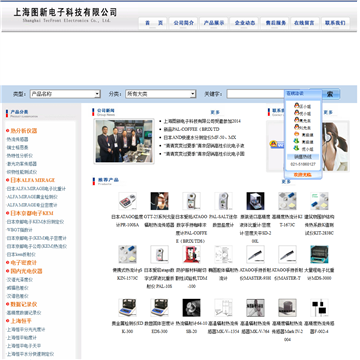This screenshot has width=360, height=360.
Task: Open the MK-V-764 sensor image
Action: click(255, 308)
